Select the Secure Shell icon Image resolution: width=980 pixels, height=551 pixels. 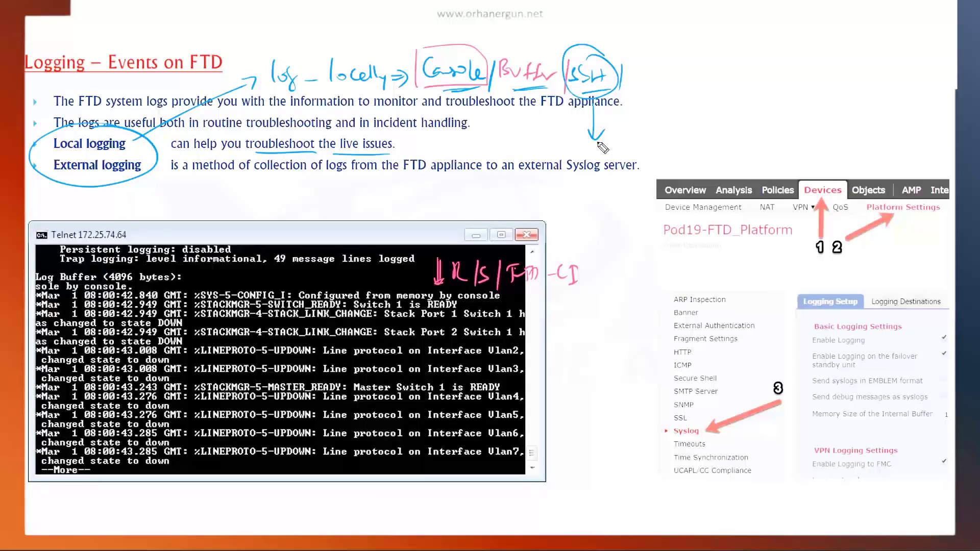[x=695, y=378]
